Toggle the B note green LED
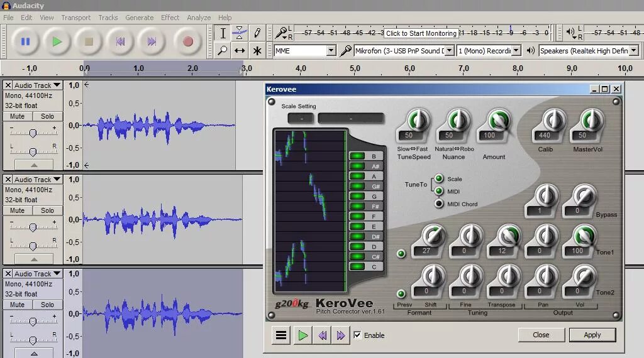 coord(357,156)
